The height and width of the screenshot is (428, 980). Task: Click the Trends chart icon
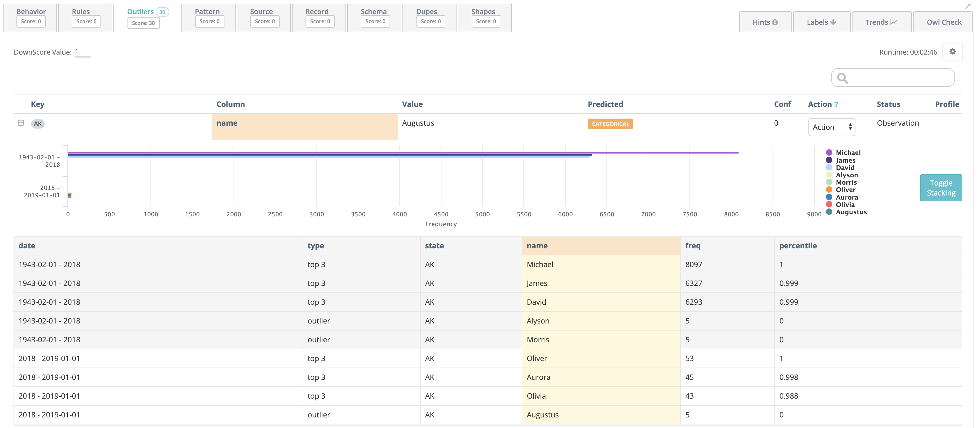click(894, 22)
